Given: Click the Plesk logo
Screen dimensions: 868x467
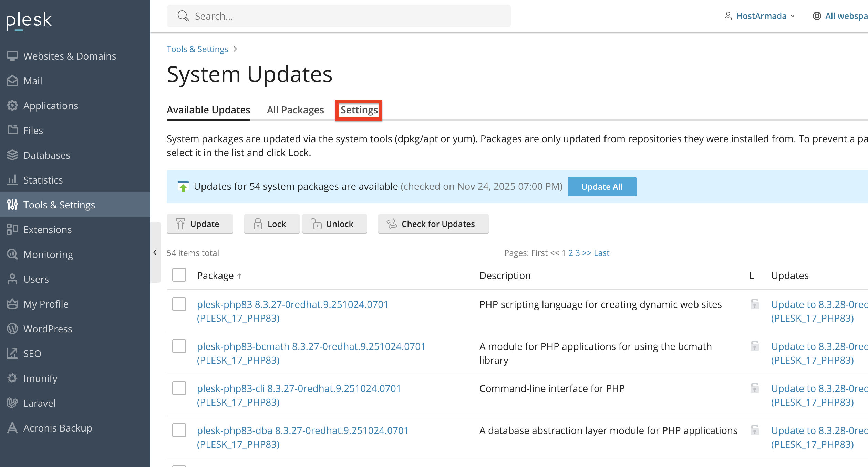Looking at the screenshot, I should [29, 21].
